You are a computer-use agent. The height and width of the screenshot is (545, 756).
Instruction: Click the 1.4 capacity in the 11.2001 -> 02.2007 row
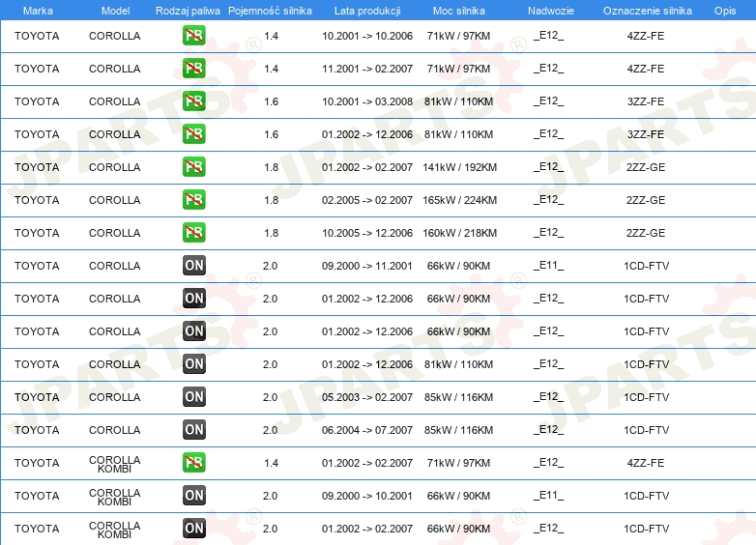(x=271, y=69)
